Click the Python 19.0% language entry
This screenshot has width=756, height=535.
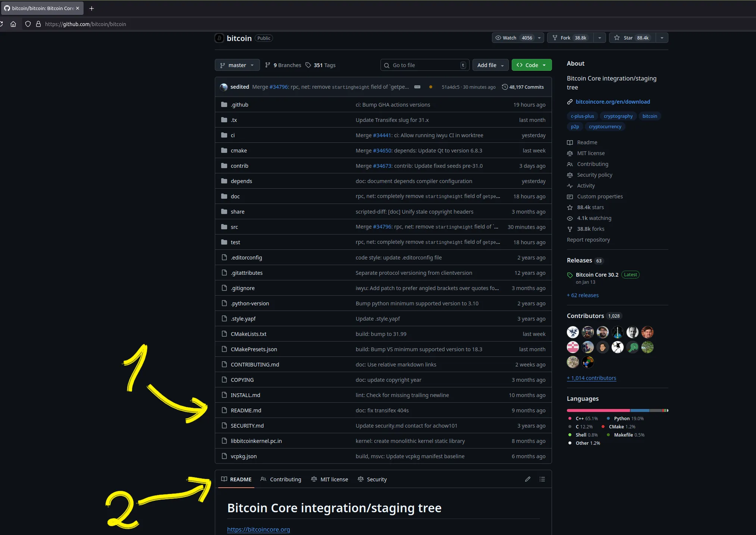tap(625, 419)
